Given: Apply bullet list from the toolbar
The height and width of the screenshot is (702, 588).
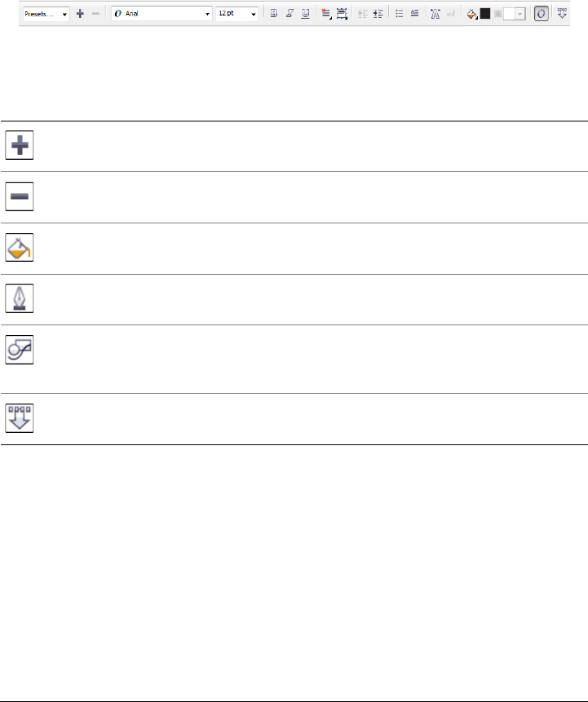Looking at the screenshot, I should [399, 14].
